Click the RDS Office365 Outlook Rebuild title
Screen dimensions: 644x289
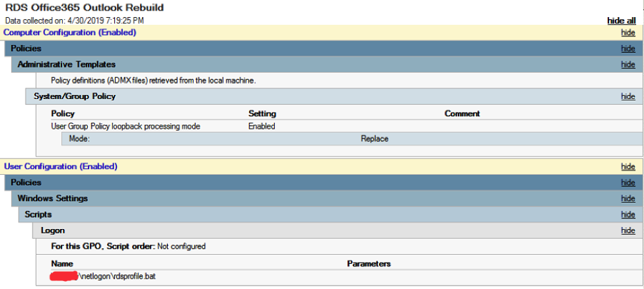(x=85, y=8)
